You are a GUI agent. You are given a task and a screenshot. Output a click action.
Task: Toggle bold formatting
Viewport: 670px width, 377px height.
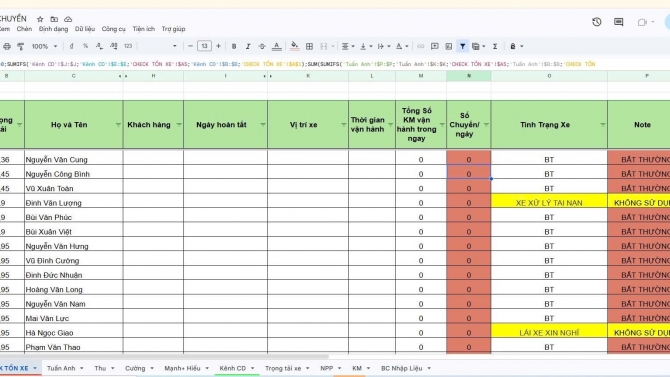click(x=234, y=46)
